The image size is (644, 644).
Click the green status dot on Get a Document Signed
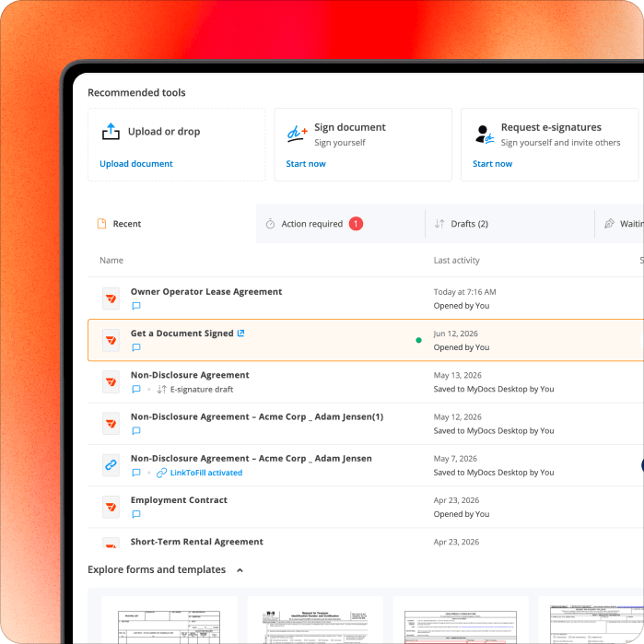click(x=418, y=340)
